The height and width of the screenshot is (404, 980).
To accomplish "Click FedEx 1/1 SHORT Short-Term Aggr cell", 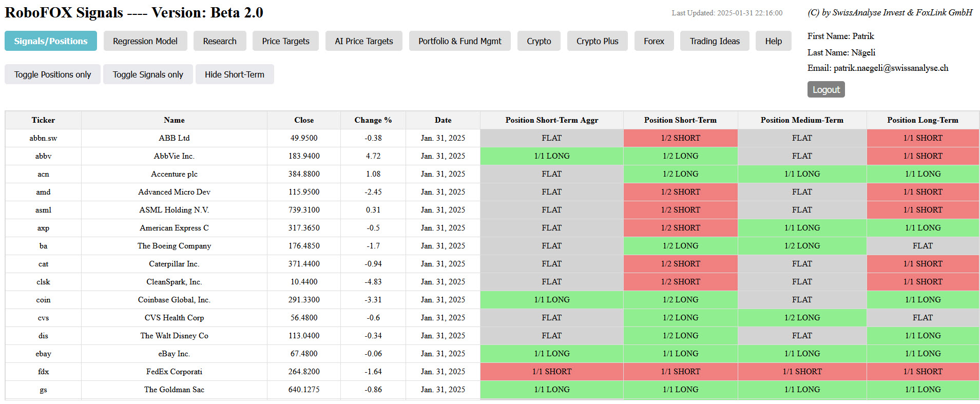I will coord(552,372).
